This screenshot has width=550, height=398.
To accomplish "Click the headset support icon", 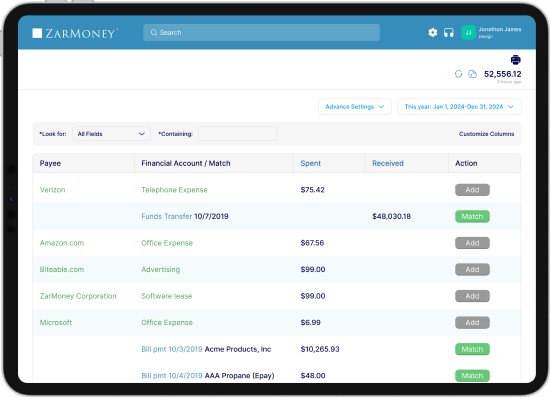I will coord(449,33).
